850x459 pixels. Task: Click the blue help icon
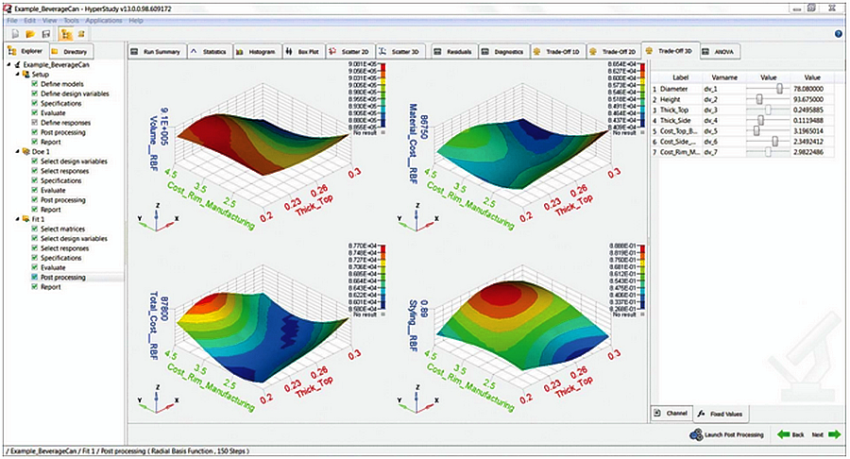click(837, 34)
